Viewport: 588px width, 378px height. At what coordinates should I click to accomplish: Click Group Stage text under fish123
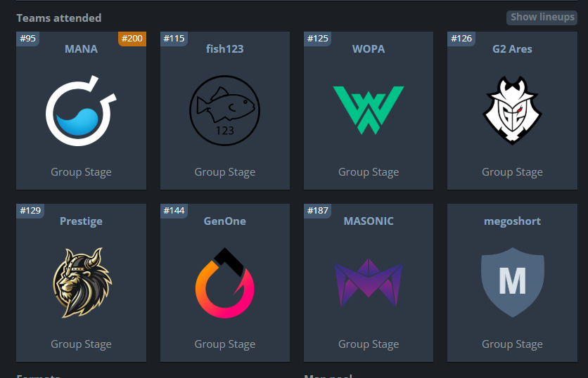pos(224,172)
